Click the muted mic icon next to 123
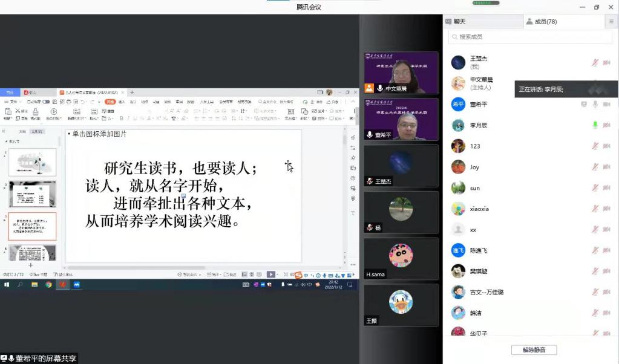This screenshot has height=364, width=619. pyautogui.click(x=595, y=146)
